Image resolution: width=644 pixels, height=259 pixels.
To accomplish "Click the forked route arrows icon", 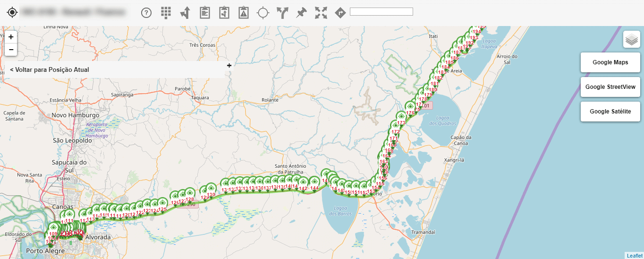I will click(x=282, y=13).
